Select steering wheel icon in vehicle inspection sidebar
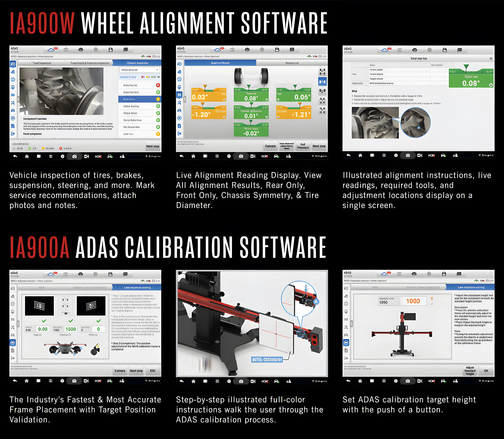Image resolution: width=504 pixels, height=439 pixels. point(13,87)
